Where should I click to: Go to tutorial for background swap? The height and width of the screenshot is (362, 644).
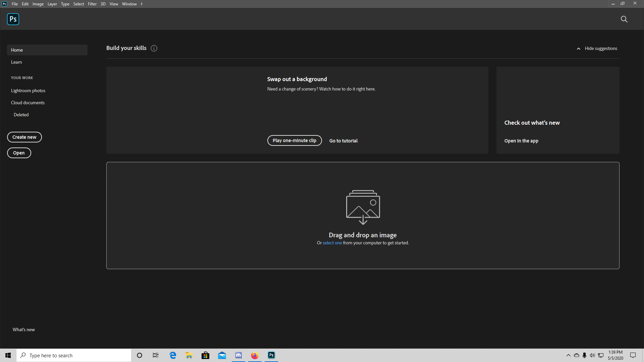tap(344, 140)
